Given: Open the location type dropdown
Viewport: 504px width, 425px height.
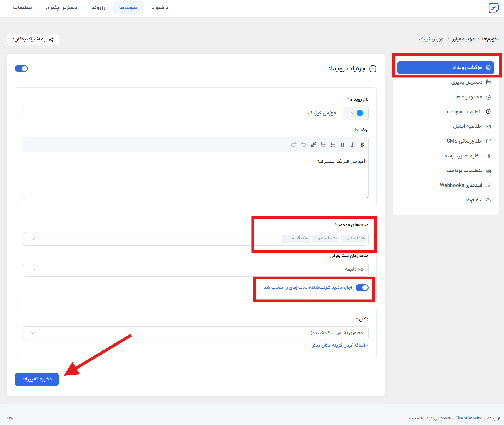Looking at the screenshot, I should 33,333.
